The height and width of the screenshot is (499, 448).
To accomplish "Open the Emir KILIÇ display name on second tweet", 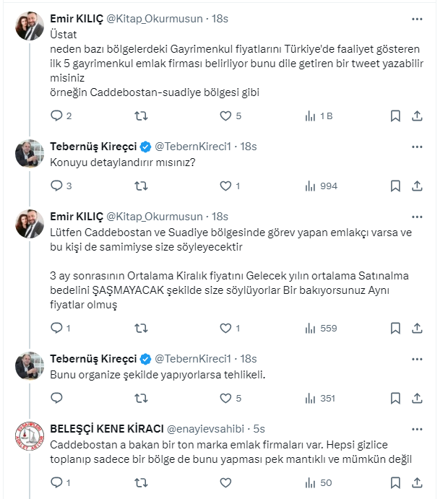I will [77, 216].
